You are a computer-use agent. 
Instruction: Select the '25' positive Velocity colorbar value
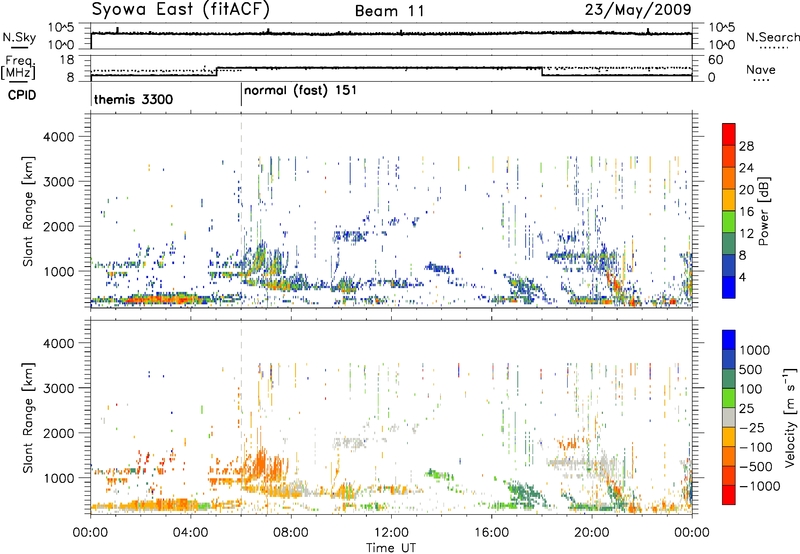coord(747,409)
